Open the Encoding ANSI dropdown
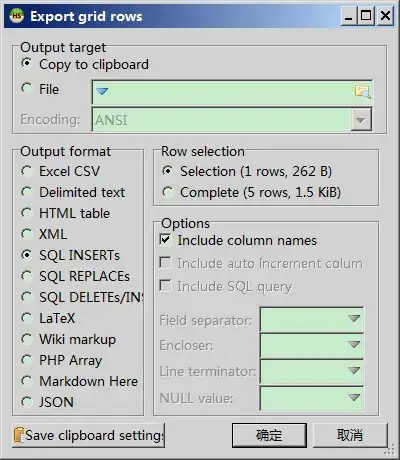The height and width of the screenshot is (460, 400). [361, 120]
